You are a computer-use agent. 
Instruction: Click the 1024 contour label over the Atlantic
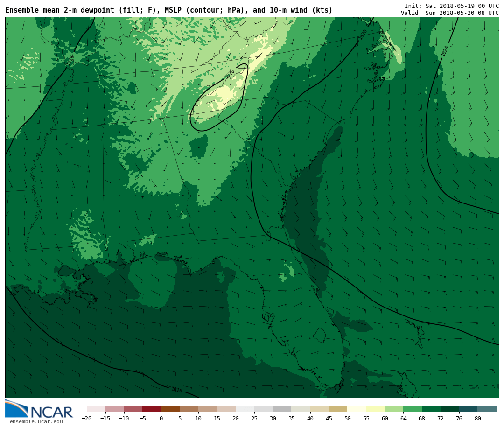tap(445, 51)
